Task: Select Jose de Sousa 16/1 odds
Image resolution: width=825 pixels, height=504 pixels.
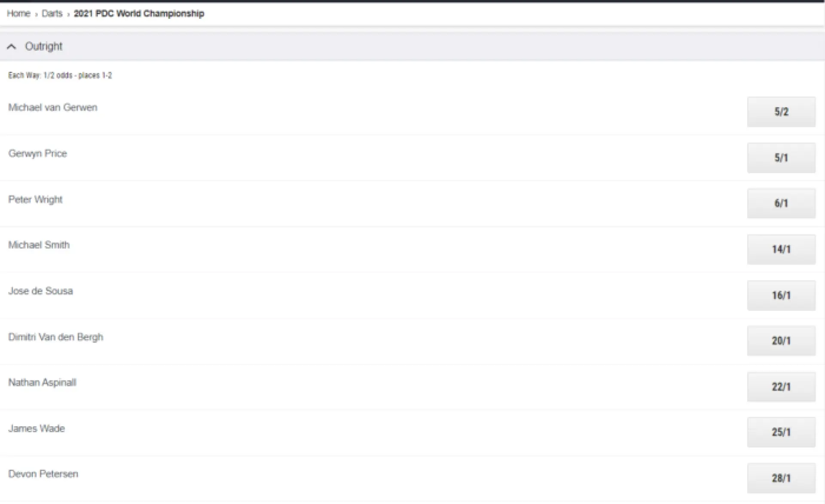Action: 781,295
